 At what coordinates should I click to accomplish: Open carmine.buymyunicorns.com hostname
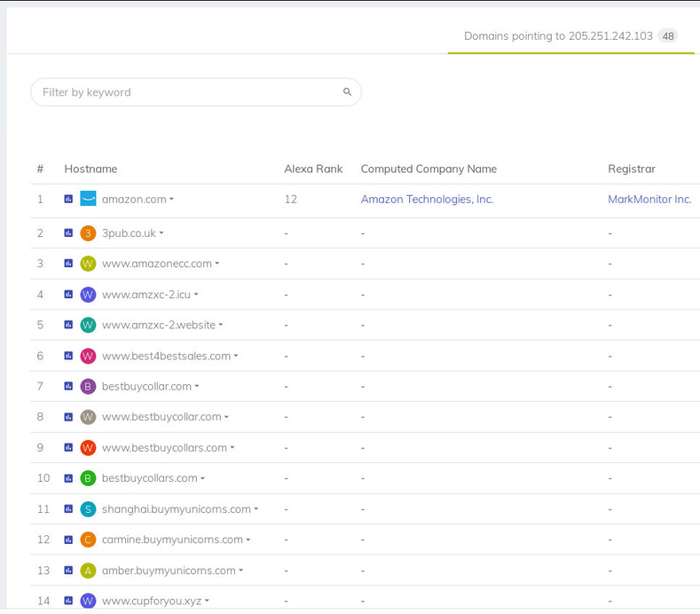tap(172, 539)
